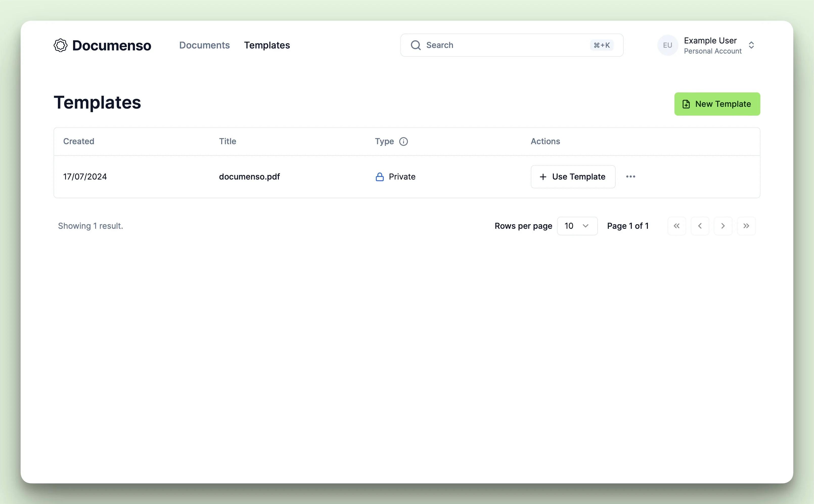Go to previous page arrow

[x=699, y=226]
